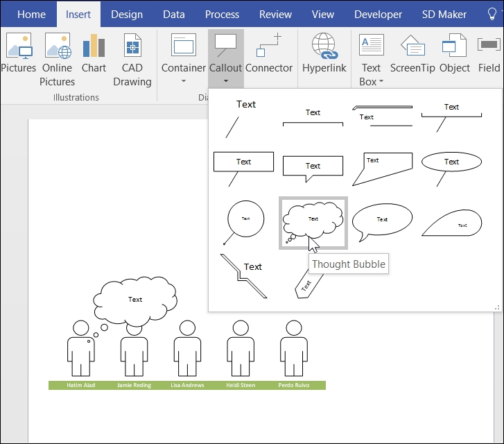Insert Pictures from the ribbon

(x=18, y=53)
